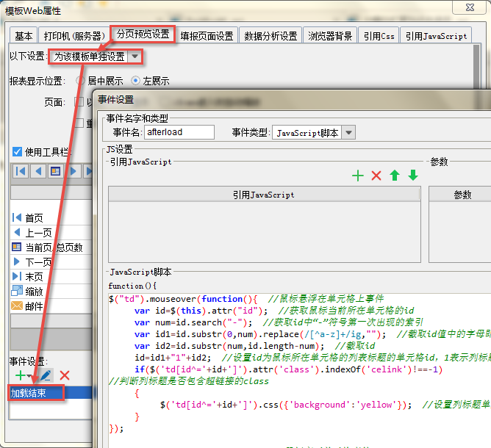
Task: Open the 引用JavaScript tab
Action: coord(436,36)
